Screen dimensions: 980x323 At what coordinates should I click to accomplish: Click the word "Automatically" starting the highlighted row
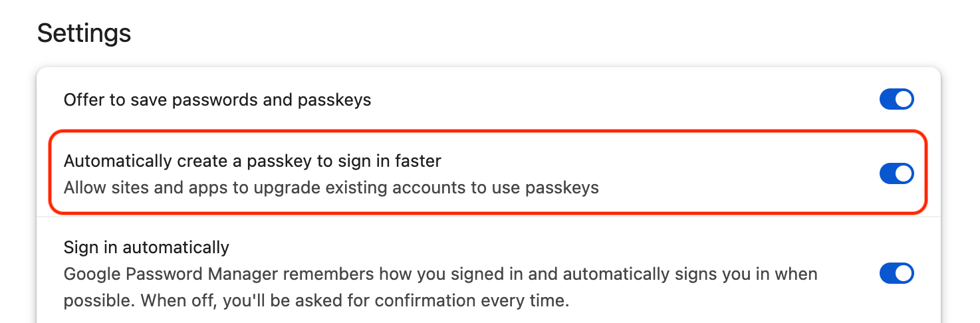tap(118, 161)
